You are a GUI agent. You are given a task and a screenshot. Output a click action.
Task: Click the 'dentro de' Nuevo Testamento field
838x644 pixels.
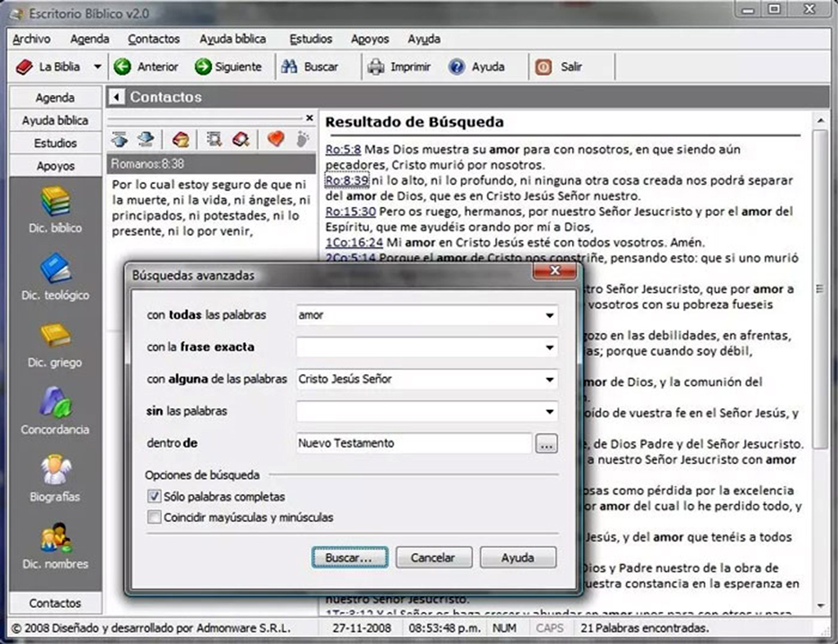pos(413,444)
